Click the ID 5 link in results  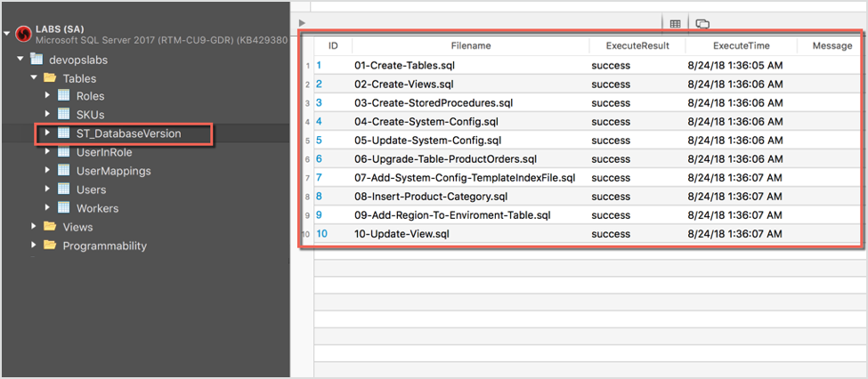(319, 141)
